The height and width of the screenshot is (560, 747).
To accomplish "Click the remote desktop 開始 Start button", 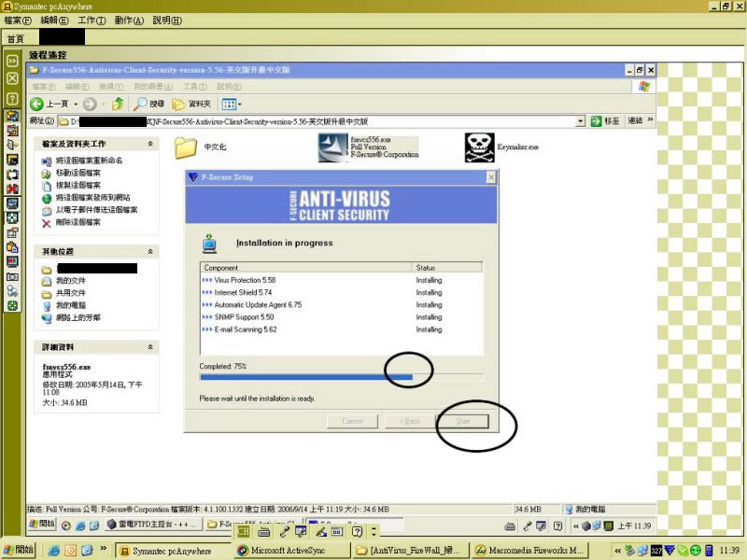I will pos(42,525).
